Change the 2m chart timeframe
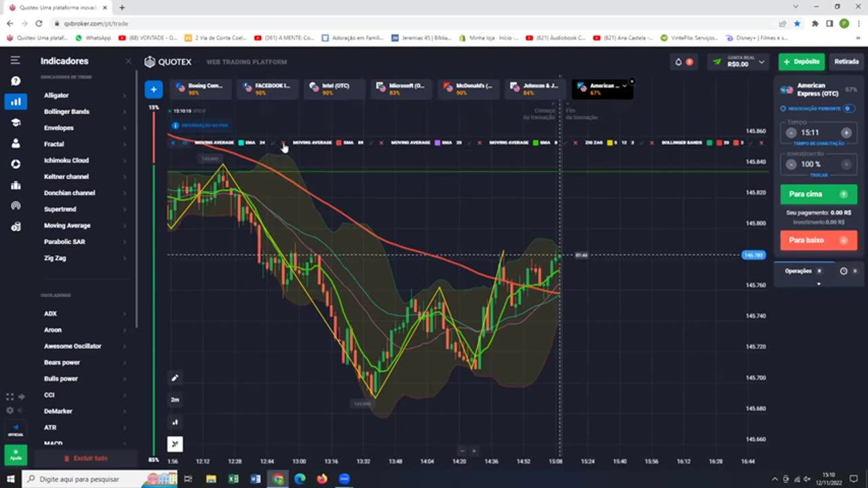Image resolution: width=868 pixels, height=488 pixels. (x=175, y=400)
